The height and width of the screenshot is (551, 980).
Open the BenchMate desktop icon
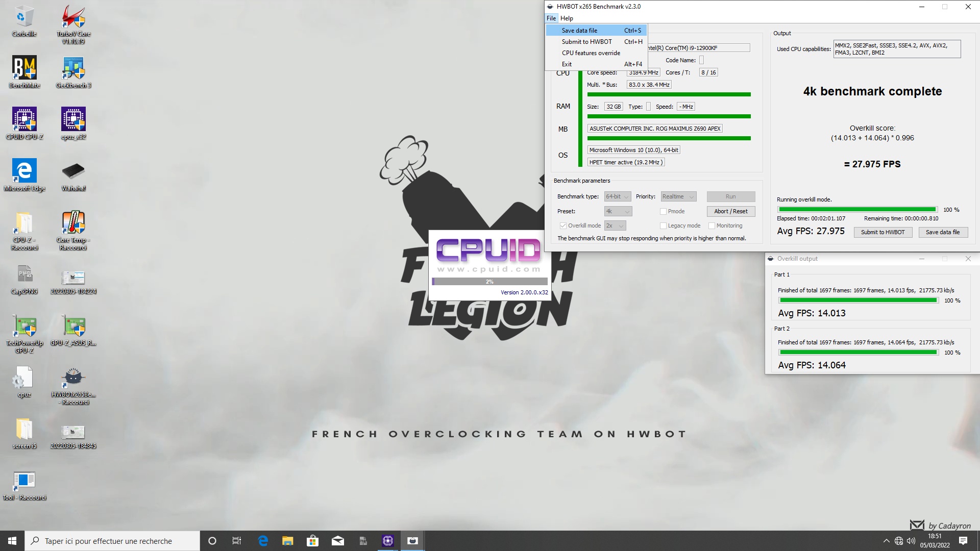(x=24, y=72)
